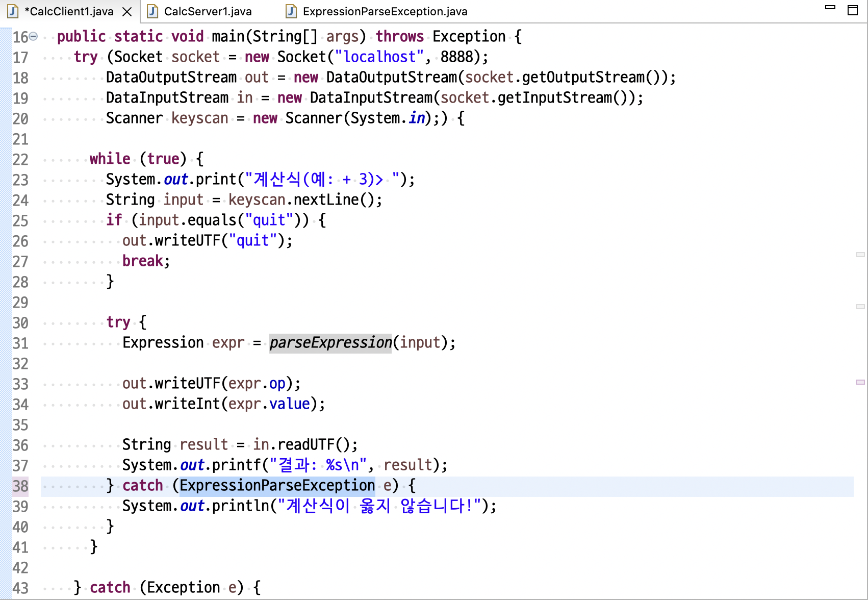
Task: Click the Expression type on line 31
Action: coord(163,343)
